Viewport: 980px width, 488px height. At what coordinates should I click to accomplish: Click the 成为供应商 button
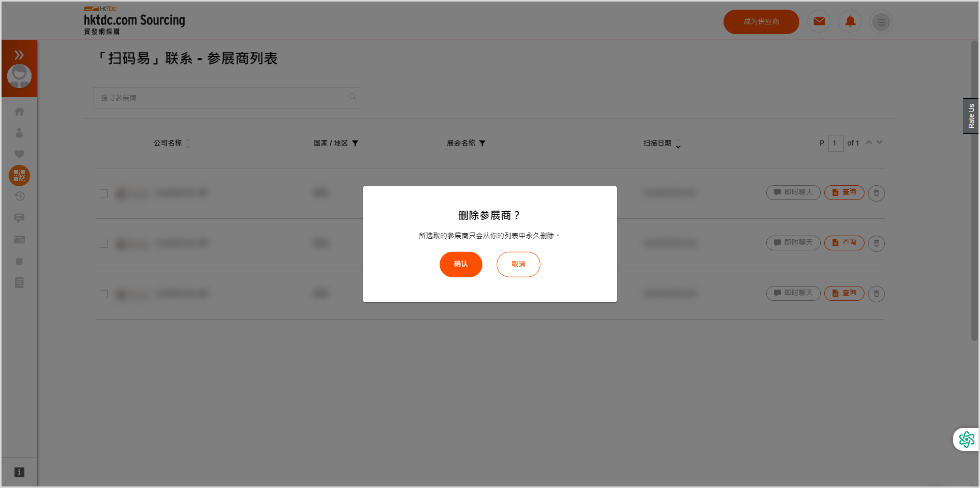click(x=761, y=22)
